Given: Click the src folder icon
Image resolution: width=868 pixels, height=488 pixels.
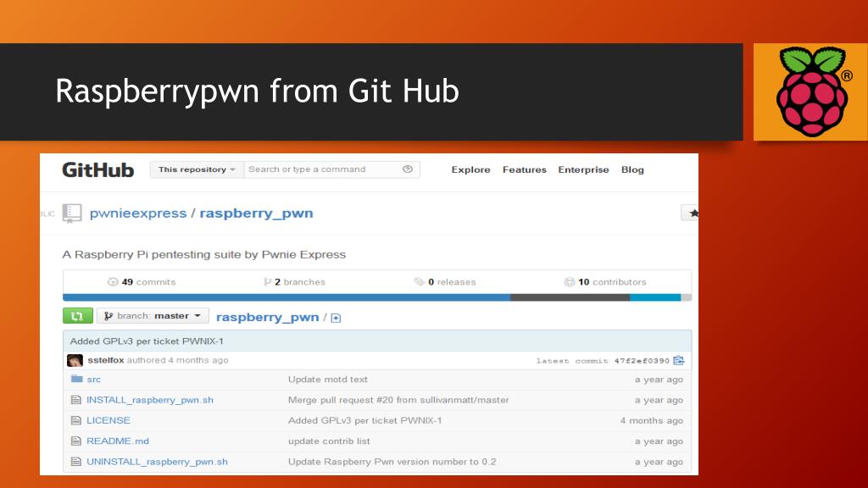Looking at the screenshot, I should click(76, 379).
